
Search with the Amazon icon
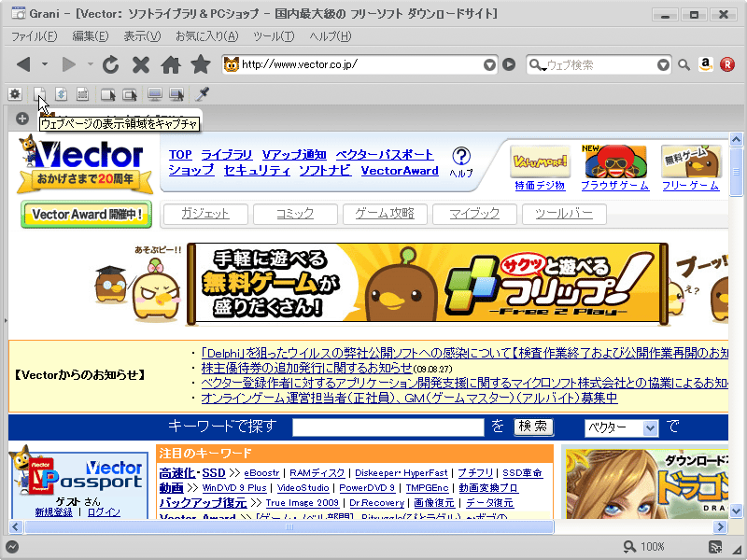[x=706, y=64]
